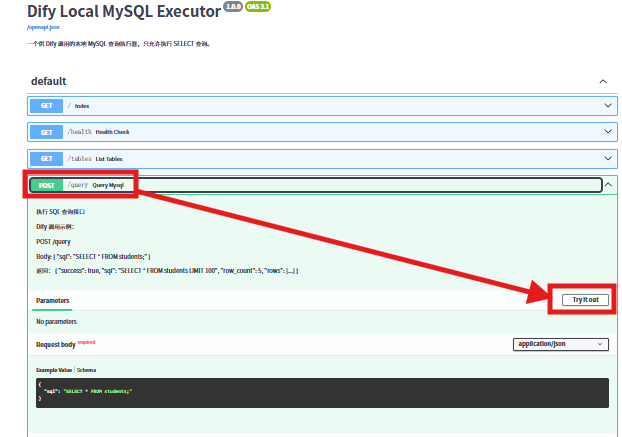Expand the GET / Index endpoint chevron

click(608, 105)
